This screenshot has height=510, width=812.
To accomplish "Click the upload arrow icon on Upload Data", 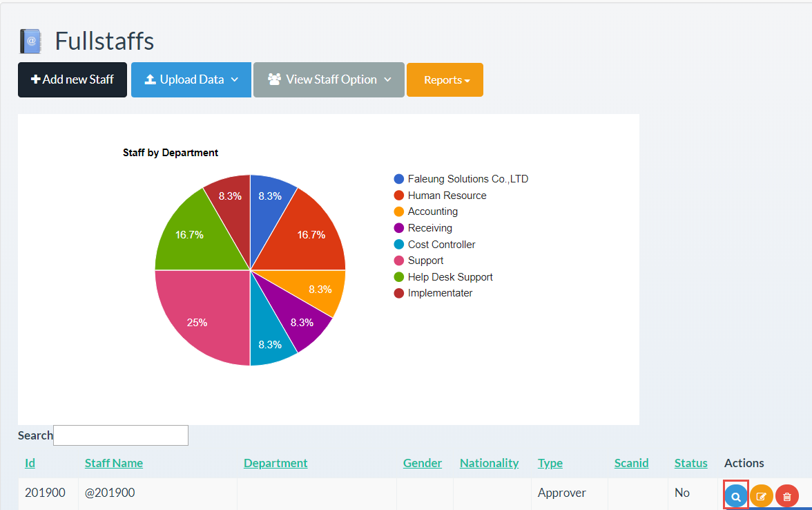I will point(149,79).
